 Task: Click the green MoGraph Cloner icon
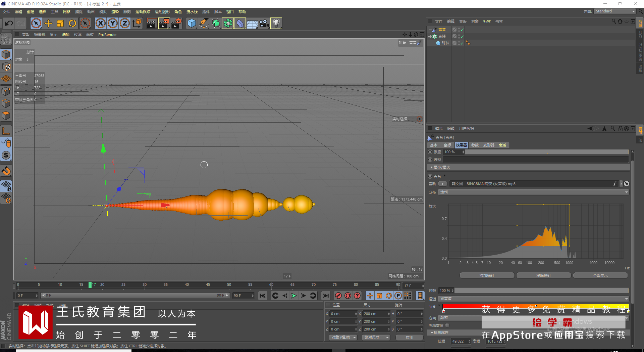[x=228, y=23]
